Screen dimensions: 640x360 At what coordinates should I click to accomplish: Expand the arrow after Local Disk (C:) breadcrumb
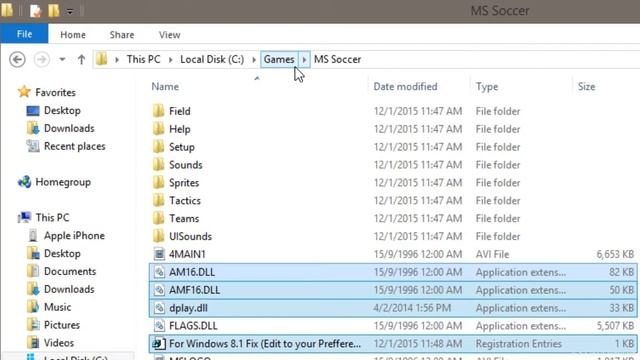(254, 60)
